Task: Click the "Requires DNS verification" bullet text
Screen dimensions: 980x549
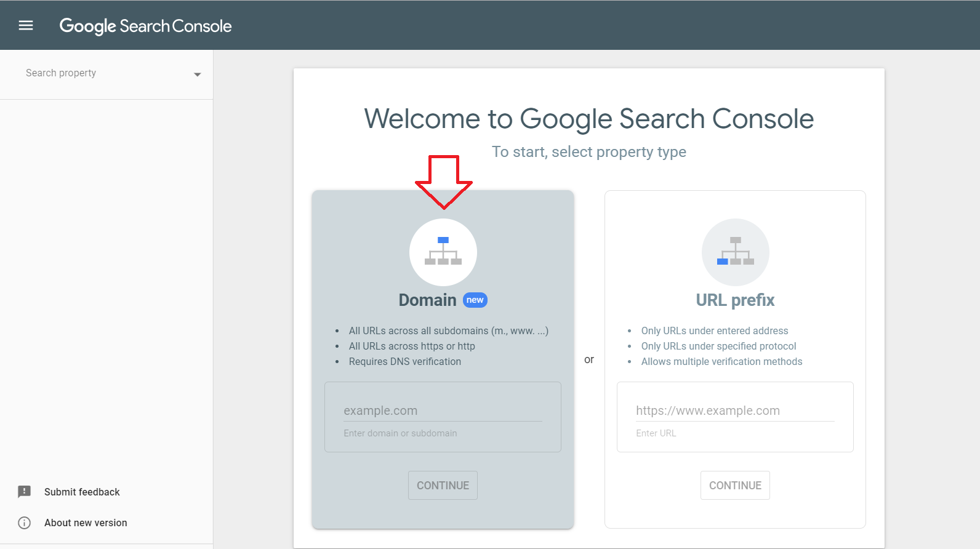Action: coord(404,361)
